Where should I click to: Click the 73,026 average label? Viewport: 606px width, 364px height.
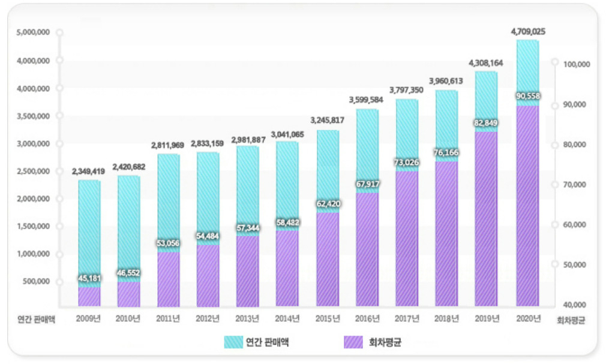[x=406, y=163]
